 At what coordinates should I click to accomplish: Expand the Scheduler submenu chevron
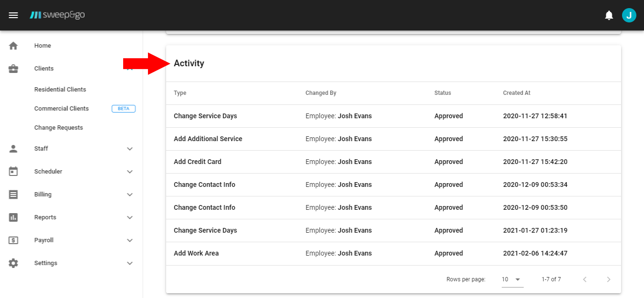click(x=129, y=172)
